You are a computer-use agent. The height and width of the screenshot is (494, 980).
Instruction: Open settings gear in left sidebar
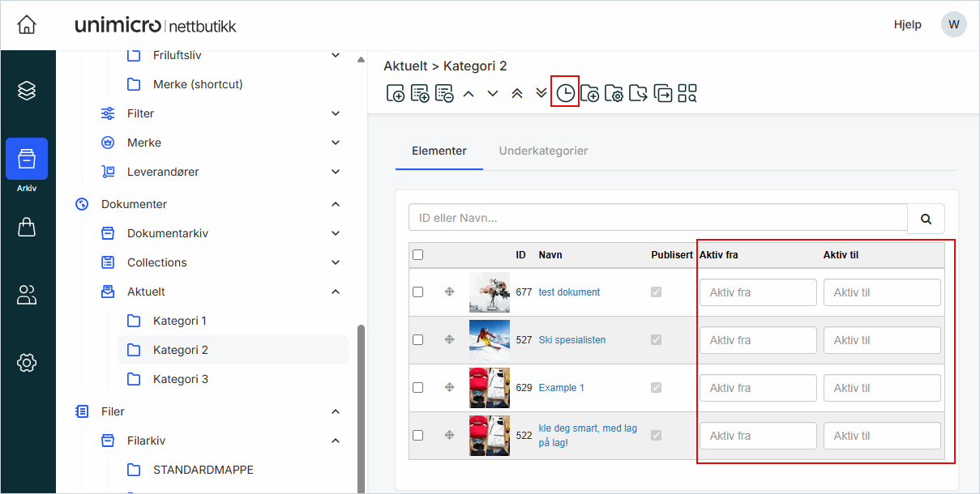[x=27, y=362]
